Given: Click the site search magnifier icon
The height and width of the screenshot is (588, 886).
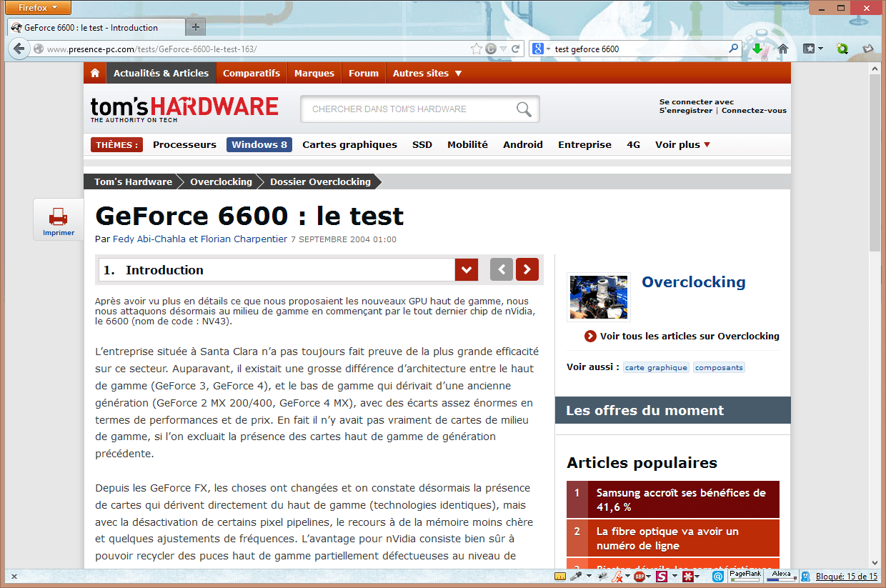Looking at the screenshot, I should pyautogui.click(x=524, y=109).
